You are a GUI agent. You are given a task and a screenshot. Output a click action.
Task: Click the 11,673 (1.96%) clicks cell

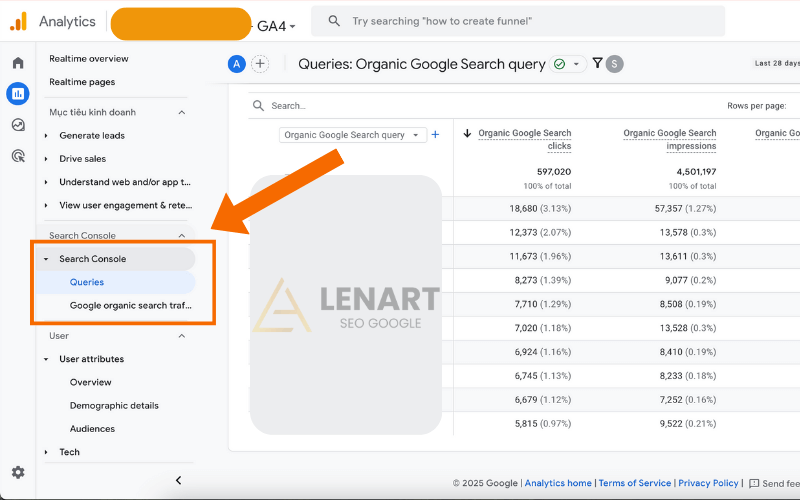(x=540, y=256)
